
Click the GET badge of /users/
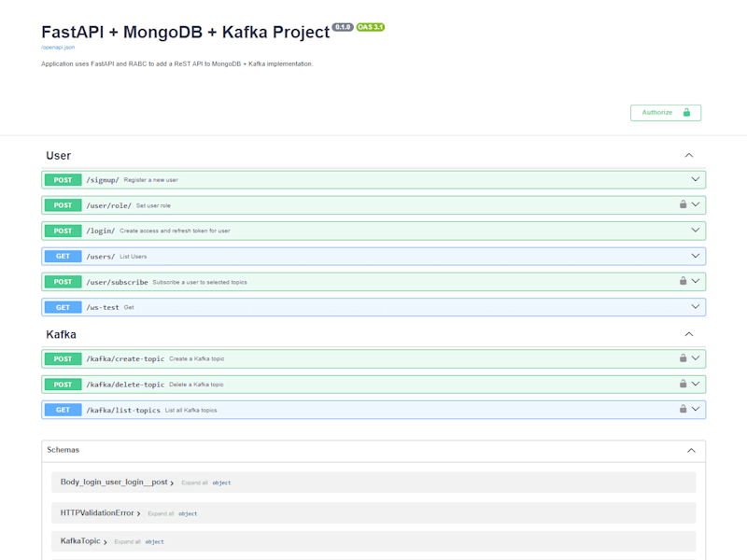63,256
